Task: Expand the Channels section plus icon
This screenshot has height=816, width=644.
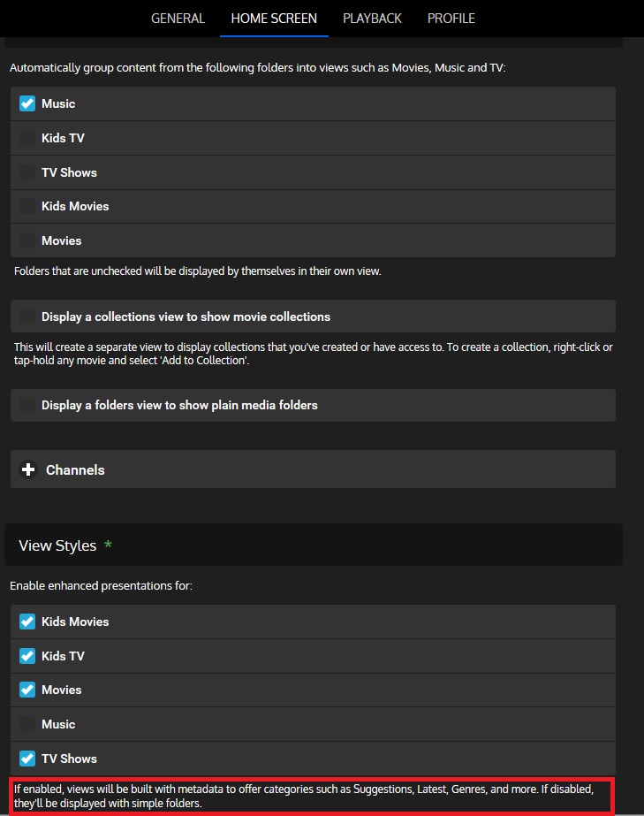Action: (x=27, y=470)
